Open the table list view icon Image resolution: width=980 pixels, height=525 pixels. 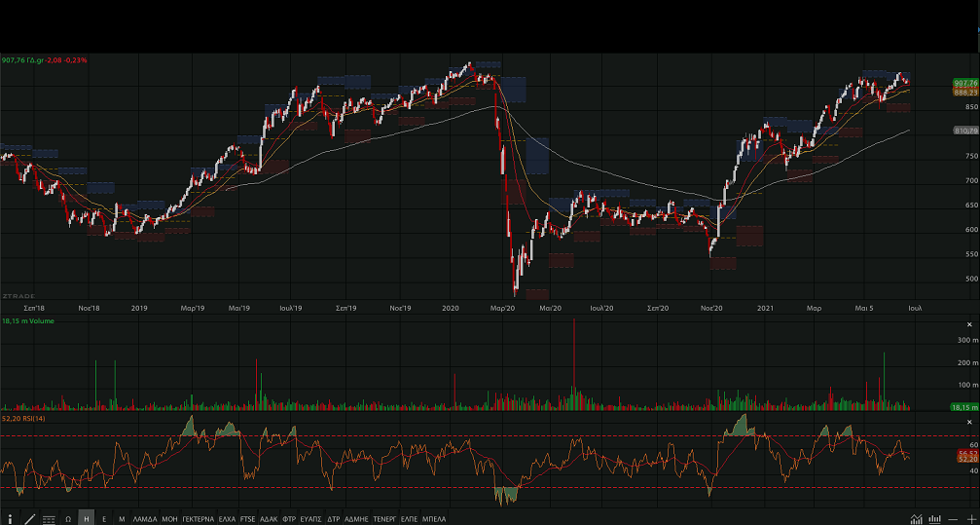click(x=49, y=519)
